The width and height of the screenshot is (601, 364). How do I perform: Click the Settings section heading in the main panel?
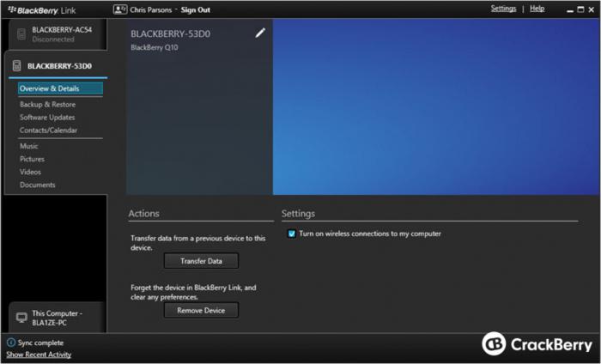298,214
